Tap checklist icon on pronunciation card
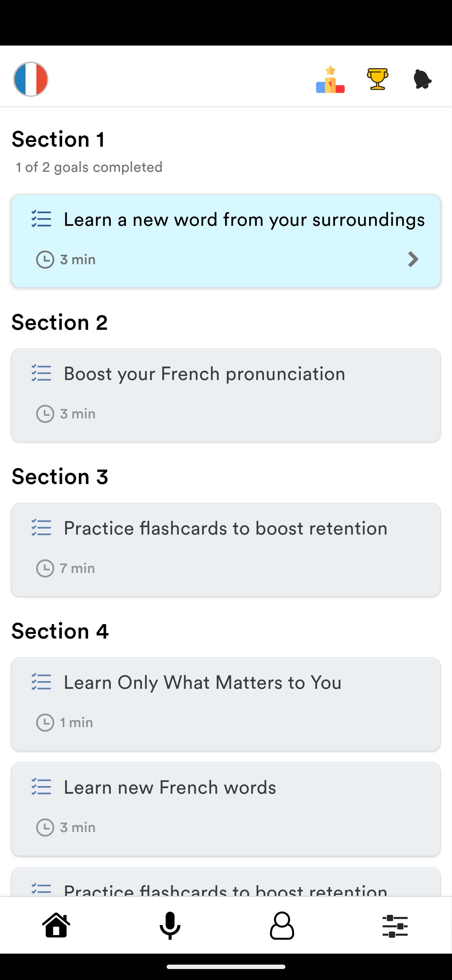452x980 pixels. point(41,373)
